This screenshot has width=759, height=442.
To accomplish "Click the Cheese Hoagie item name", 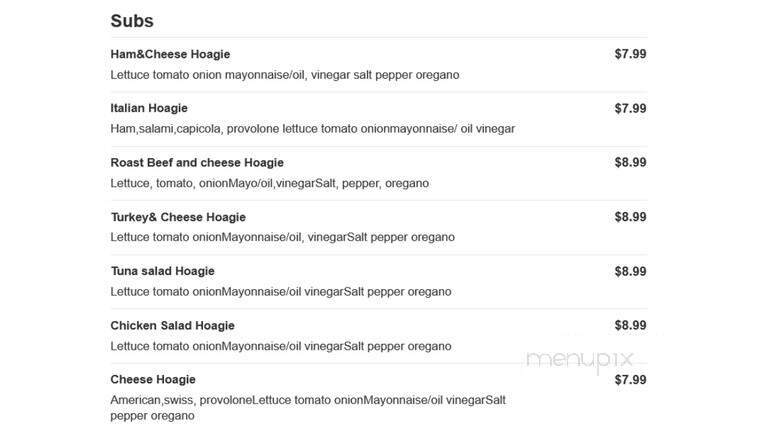I will tap(153, 380).
